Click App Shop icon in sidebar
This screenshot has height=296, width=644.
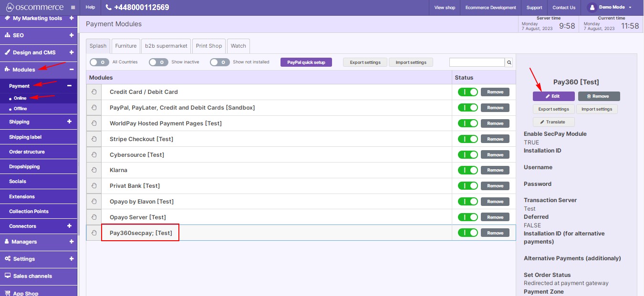[x=8, y=293]
